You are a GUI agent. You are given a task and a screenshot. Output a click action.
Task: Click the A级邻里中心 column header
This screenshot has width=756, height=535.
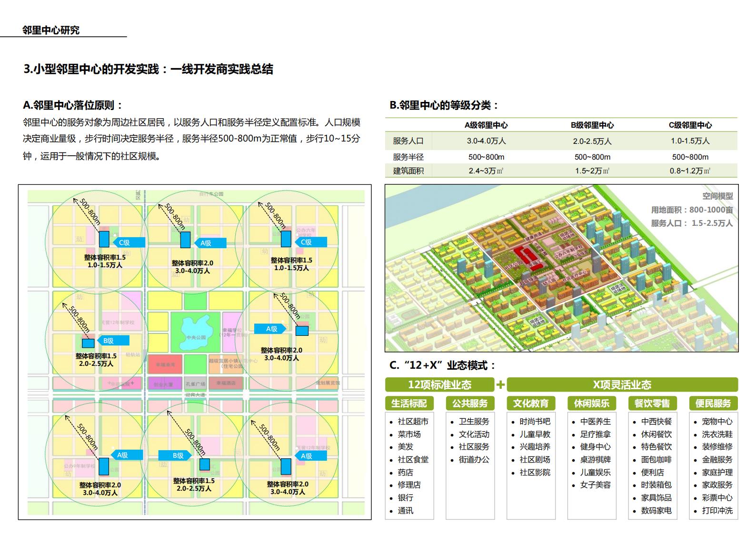coord(486,125)
